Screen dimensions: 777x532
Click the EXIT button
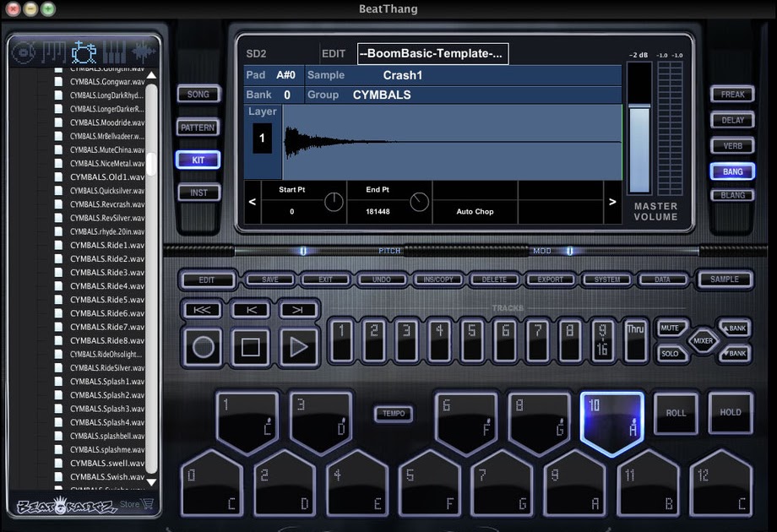[325, 280]
